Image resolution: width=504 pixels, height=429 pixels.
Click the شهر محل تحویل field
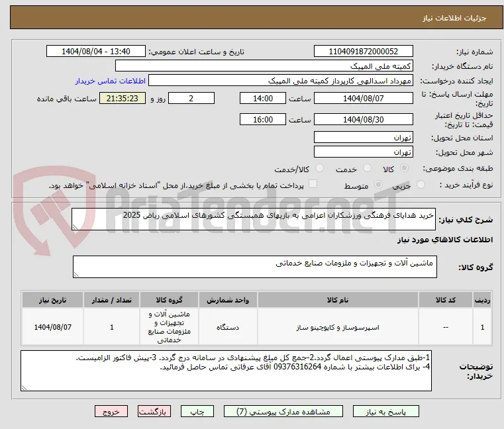363,152
